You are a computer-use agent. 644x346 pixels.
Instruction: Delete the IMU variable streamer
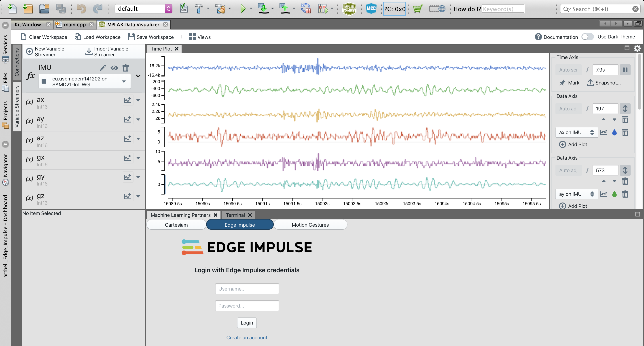click(125, 68)
